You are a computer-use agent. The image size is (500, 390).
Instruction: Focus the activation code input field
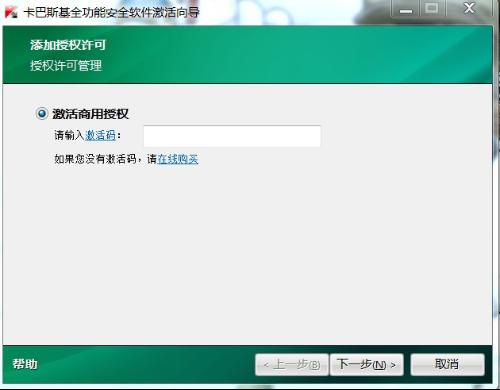coord(232,136)
